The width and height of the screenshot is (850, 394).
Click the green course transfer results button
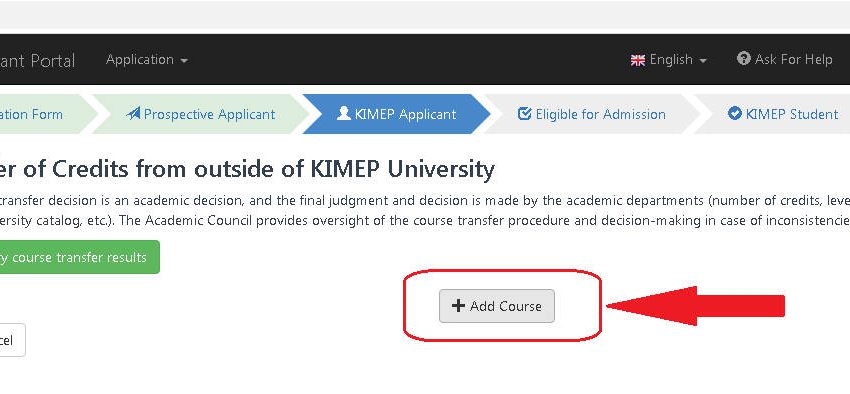(x=80, y=257)
